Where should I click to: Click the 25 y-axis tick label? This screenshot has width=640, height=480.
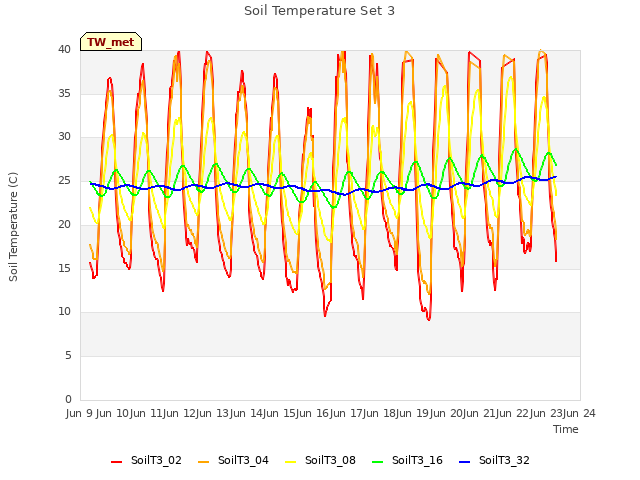tap(64, 181)
